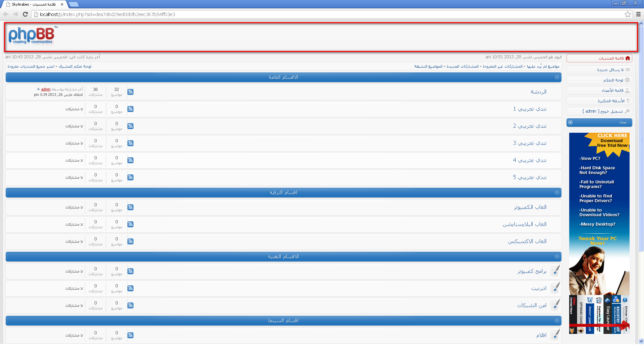This screenshot has height=352, width=644.
Task: Expand the بحث search panel in sidebar
Action: [x=570, y=123]
